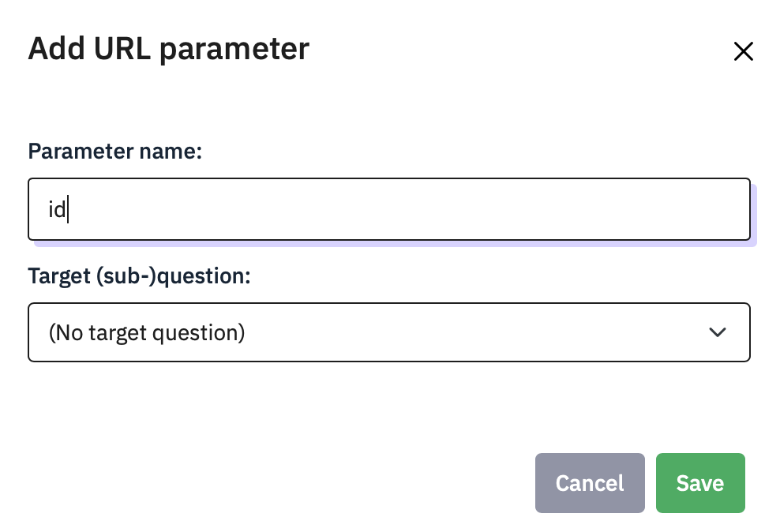This screenshot has height=532, width=780.
Task: Place cursor on the typed "id" text
Action: pyautogui.click(x=57, y=211)
